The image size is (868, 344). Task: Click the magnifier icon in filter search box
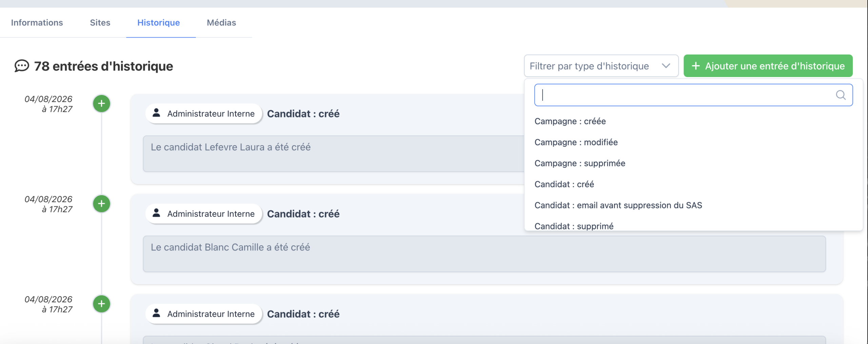pyautogui.click(x=841, y=95)
